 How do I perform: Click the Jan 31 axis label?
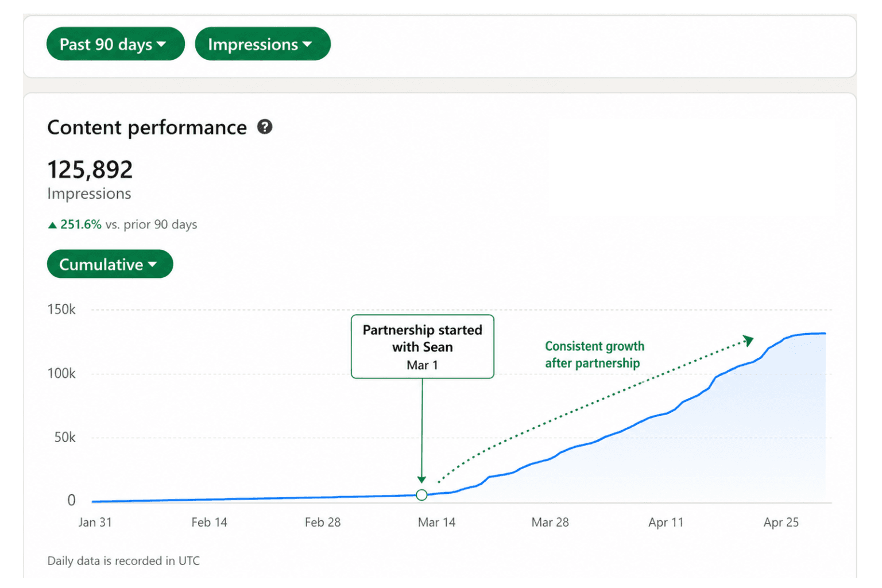(x=95, y=523)
